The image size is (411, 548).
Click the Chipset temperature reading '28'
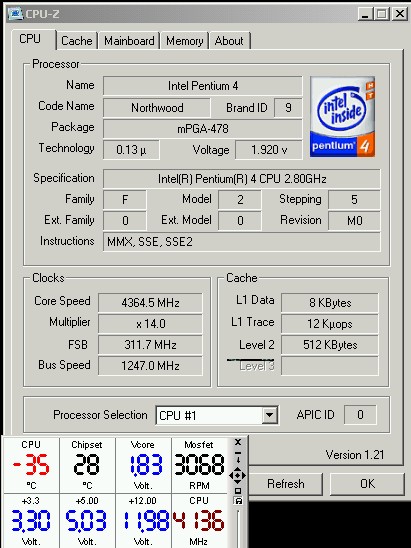87,465
